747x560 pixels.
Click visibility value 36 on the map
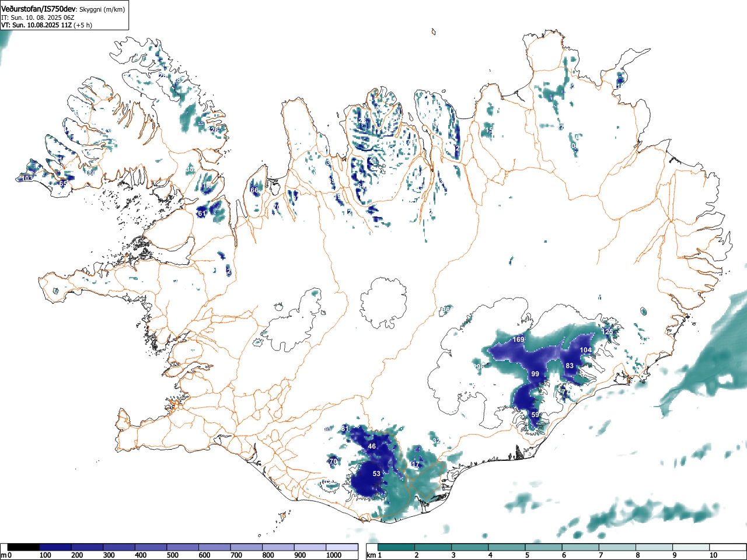click(x=446, y=309)
